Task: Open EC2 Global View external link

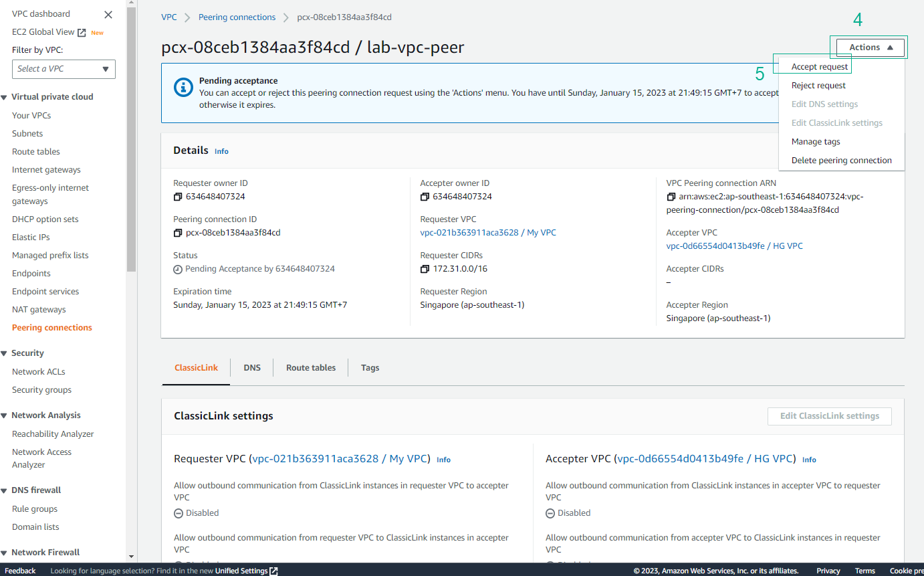Action: click(49, 32)
